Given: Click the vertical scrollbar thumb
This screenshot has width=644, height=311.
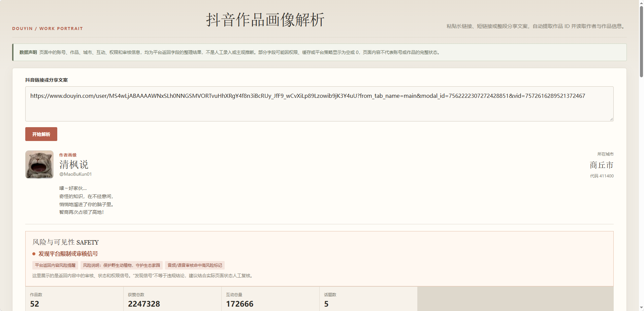Looking at the screenshot, I should point(641,41).
